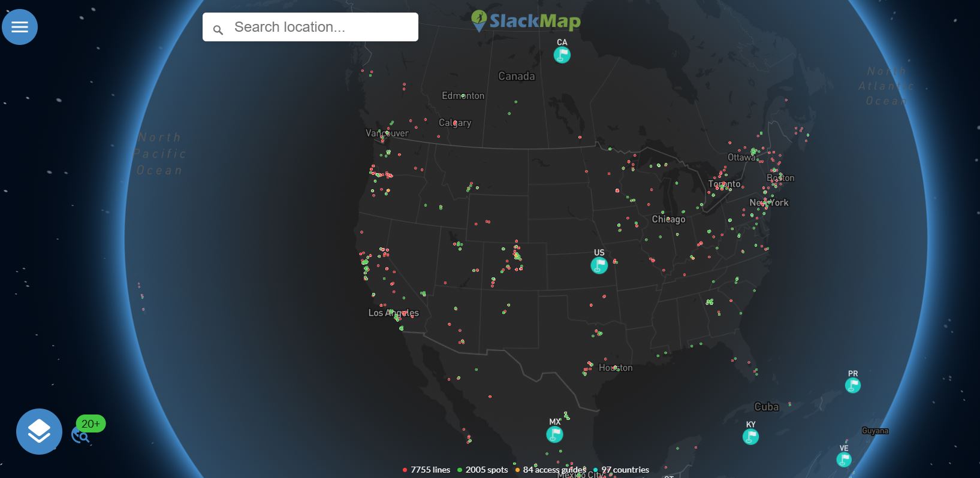980x478 pixels.
Task: Click the Canada map label
Action: (517, 76)
